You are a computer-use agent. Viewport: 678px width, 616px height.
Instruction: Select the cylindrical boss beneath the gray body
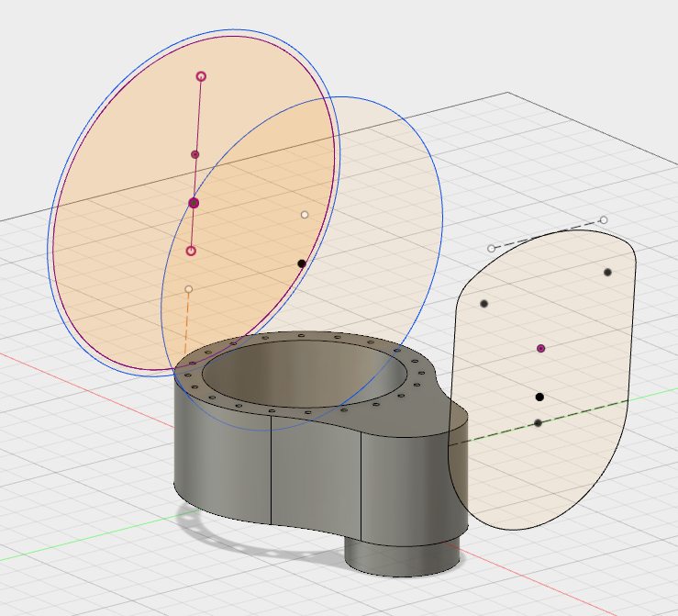coord(400,559)
